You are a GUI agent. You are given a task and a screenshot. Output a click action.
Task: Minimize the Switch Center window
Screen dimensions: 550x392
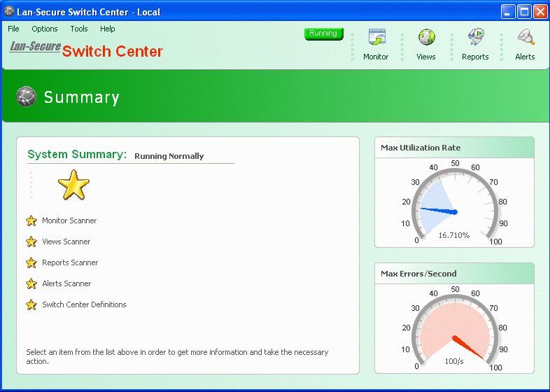click(508, 12)
